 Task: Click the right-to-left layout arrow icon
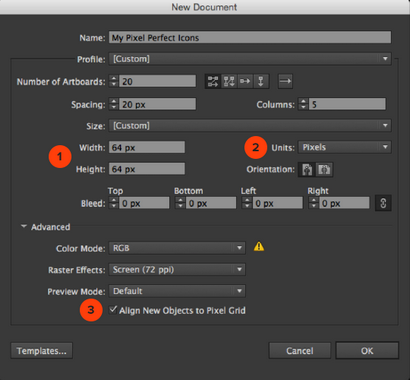point(285,81)
